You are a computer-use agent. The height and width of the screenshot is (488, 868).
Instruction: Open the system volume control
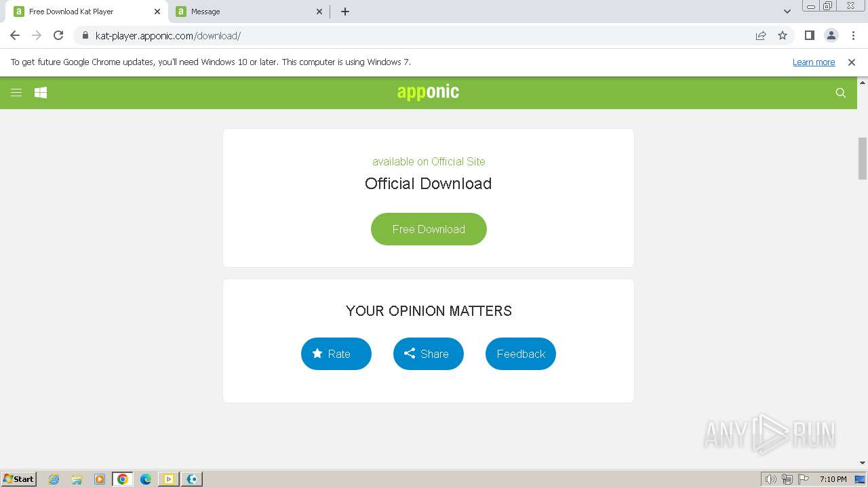tap(770, 479)
